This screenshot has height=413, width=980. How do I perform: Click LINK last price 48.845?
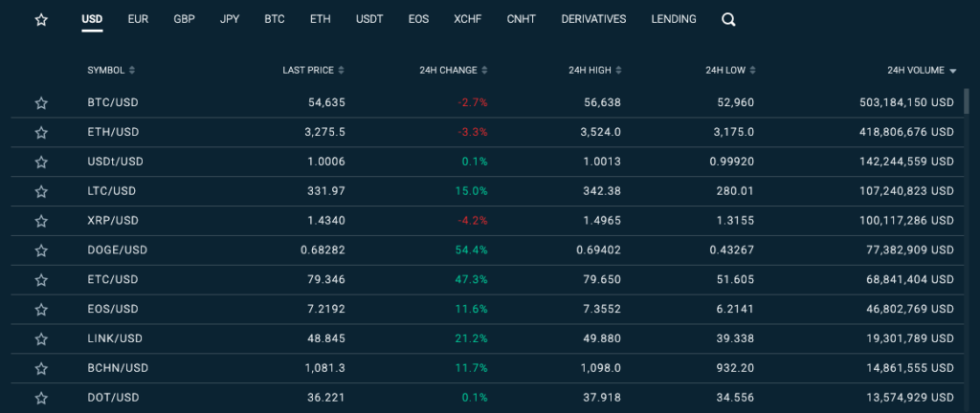point(326,338)
